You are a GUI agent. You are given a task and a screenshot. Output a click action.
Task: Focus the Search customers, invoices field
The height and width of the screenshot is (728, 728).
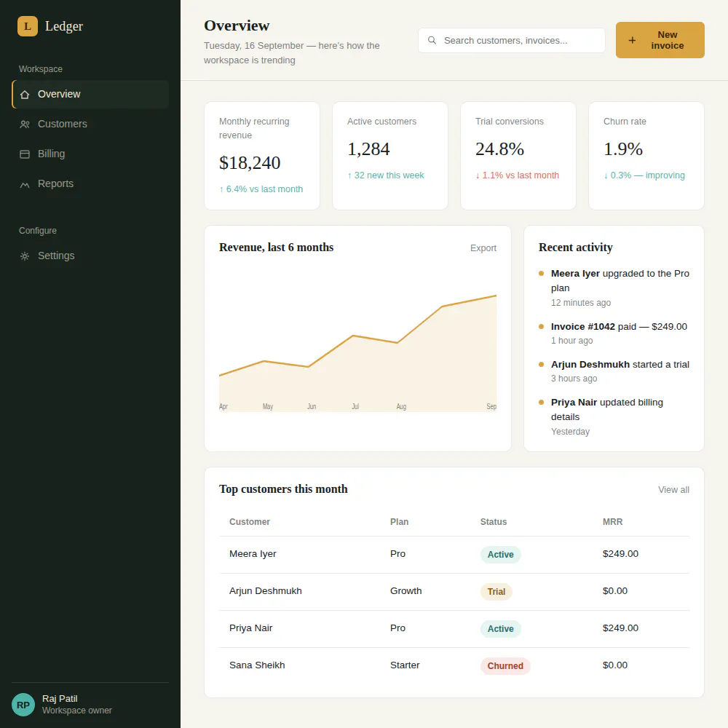click(x=511, y=40)
